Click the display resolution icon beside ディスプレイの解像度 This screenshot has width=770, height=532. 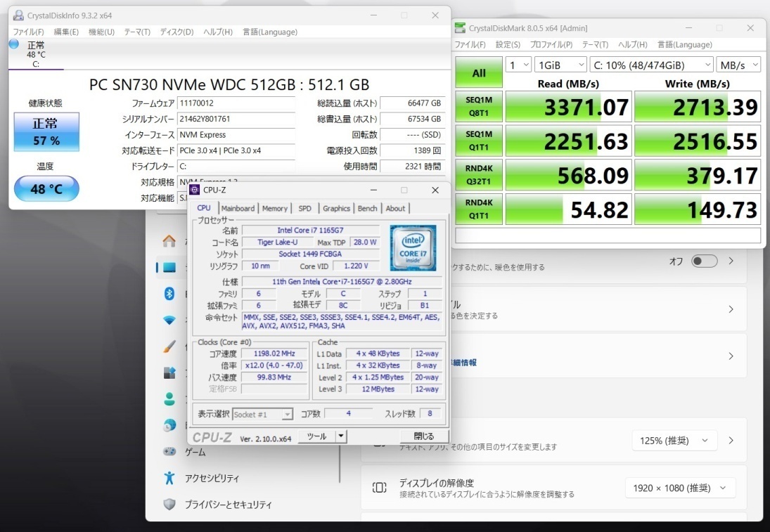click(x=379, y=487)
